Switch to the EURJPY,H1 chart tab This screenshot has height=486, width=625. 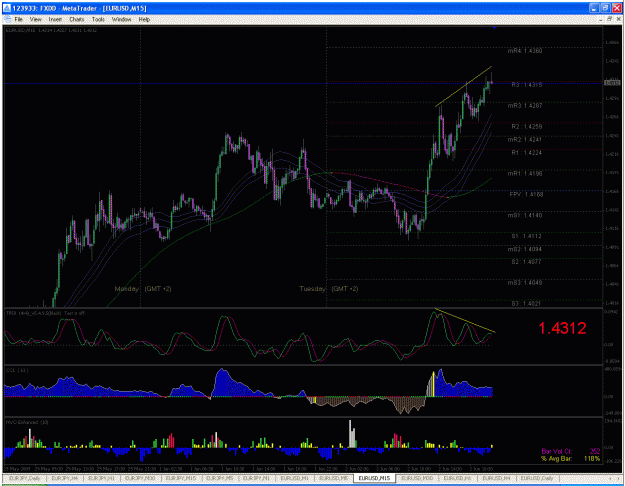pos(101,478)
